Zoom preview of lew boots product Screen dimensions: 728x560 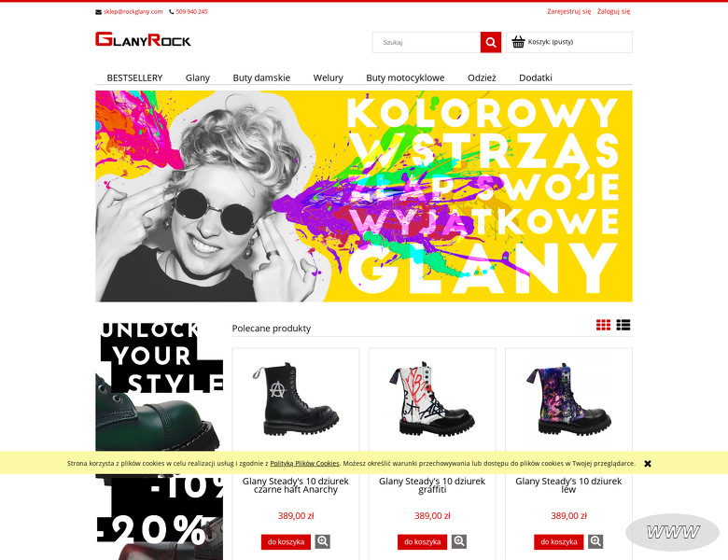point(595,541)
